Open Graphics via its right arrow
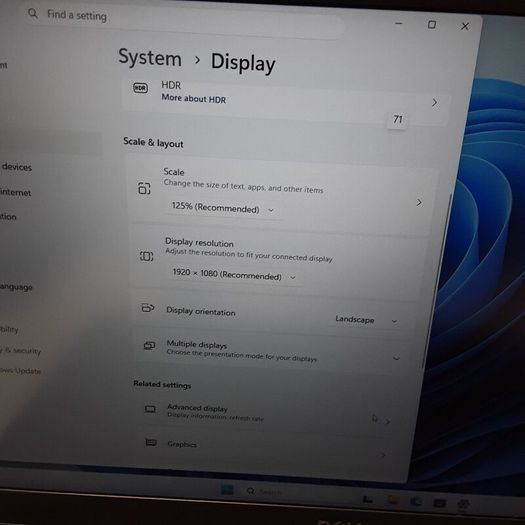The height and width of the screenshot is (525, 525). pyautogui.click(x=383, y=455)
